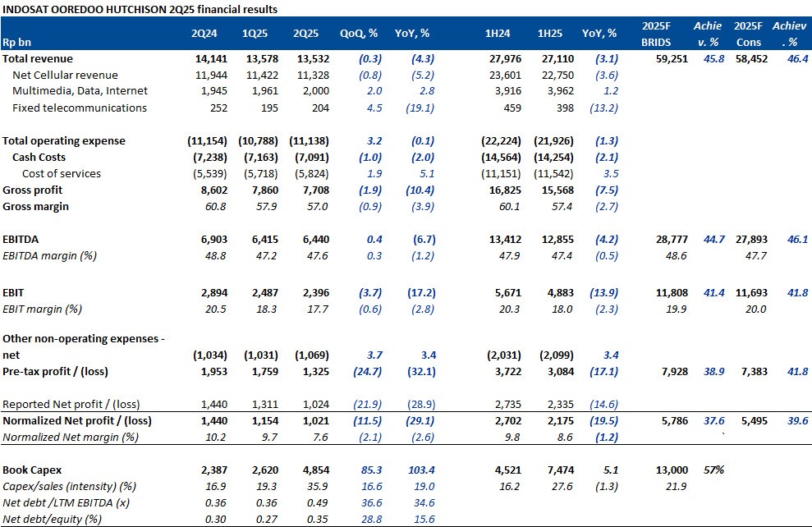Click the 2025F BRIDS header cell
Viewport: 812px width, 527px height.
[x=656, y=34]
